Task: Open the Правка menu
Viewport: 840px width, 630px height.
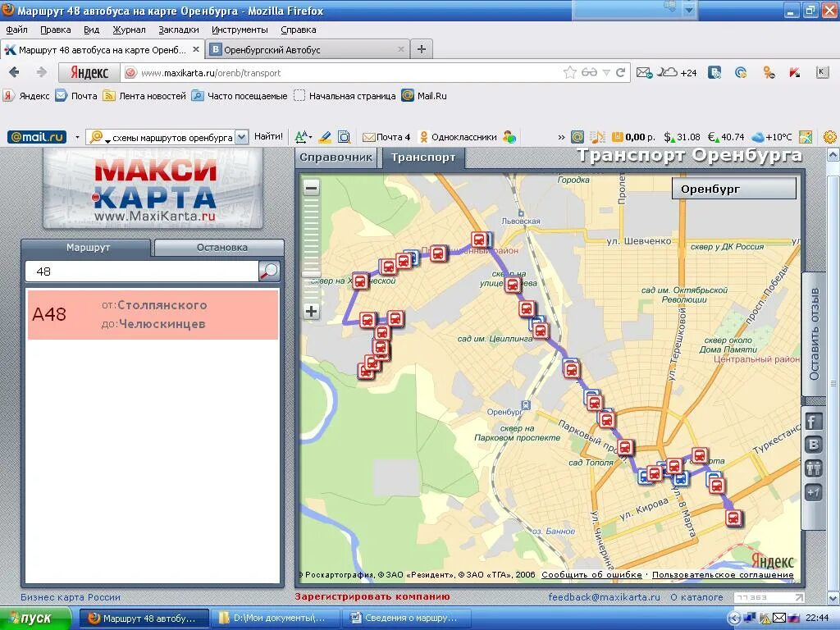Action: pos(56,30)
